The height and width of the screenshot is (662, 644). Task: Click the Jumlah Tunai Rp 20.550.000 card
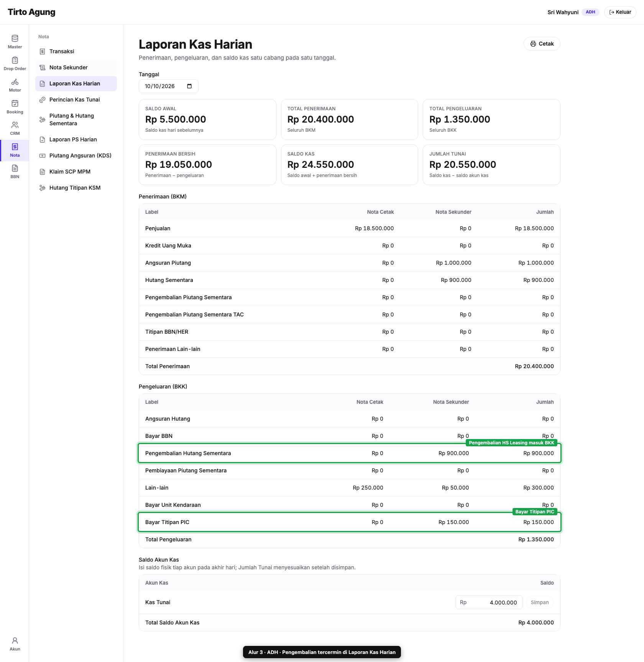click(x=491, y=165)
